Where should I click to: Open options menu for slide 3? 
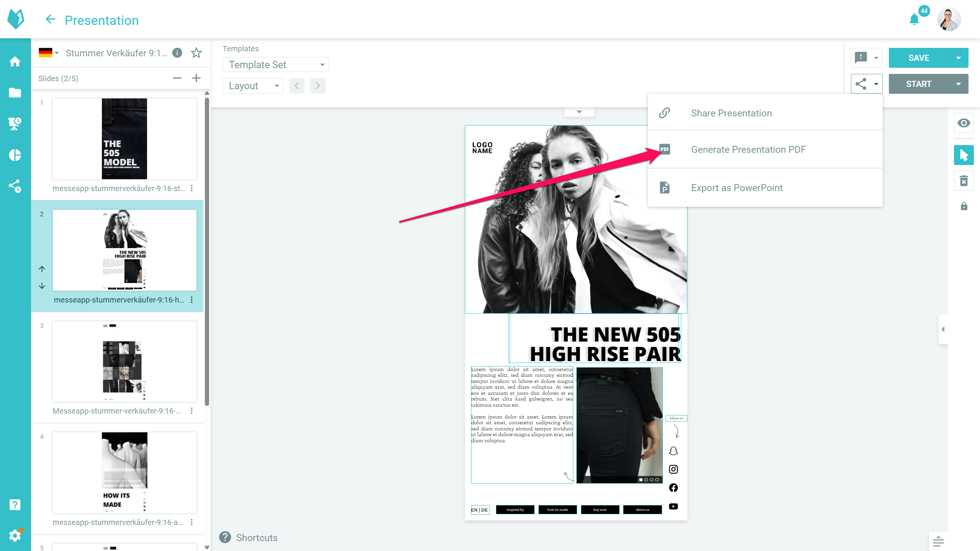pyautogui.click(x=191, y=411)
